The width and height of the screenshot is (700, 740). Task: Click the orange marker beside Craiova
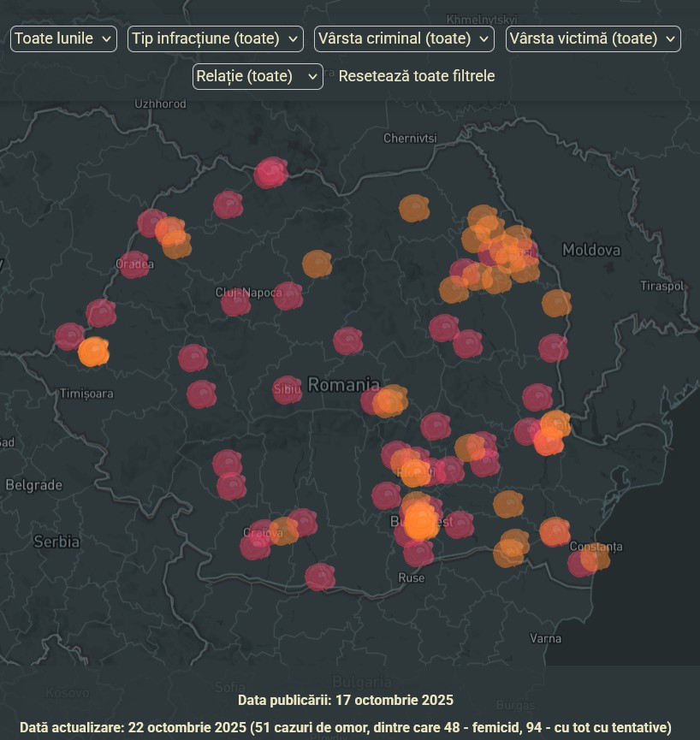tap(282, 530)
